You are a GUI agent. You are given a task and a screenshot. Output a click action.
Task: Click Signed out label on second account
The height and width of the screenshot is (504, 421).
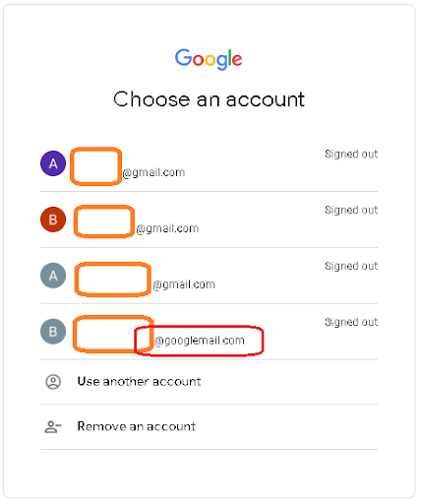click(x=351, y=210)
